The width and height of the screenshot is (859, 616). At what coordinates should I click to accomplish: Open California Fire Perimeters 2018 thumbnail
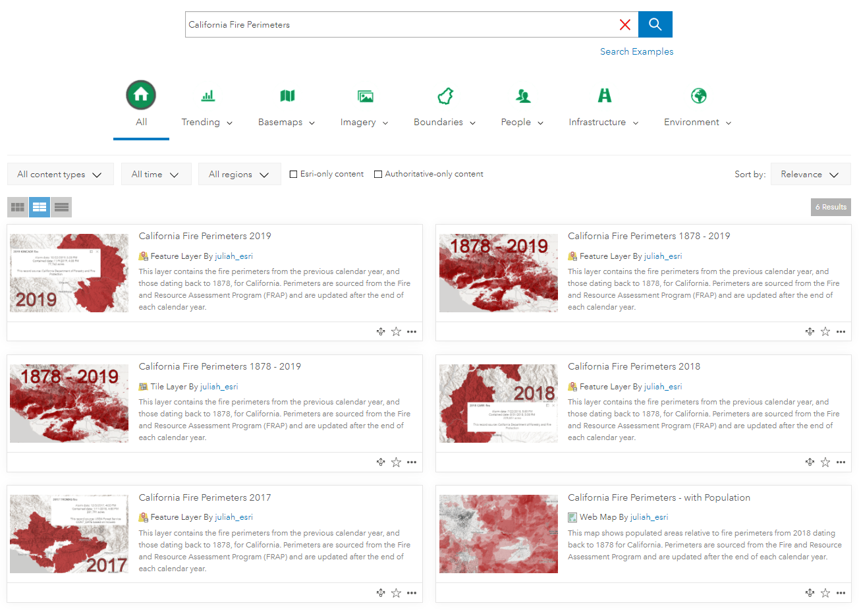tap(499, 403)
